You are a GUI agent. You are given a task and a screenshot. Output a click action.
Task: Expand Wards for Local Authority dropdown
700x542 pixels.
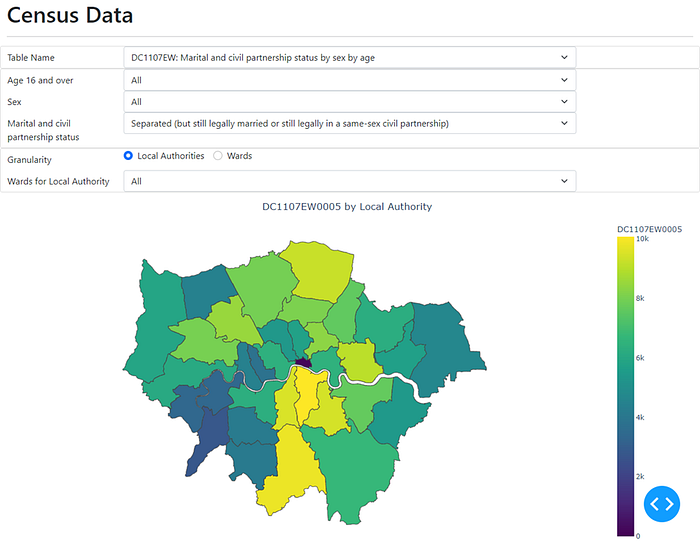click(349, 181)
